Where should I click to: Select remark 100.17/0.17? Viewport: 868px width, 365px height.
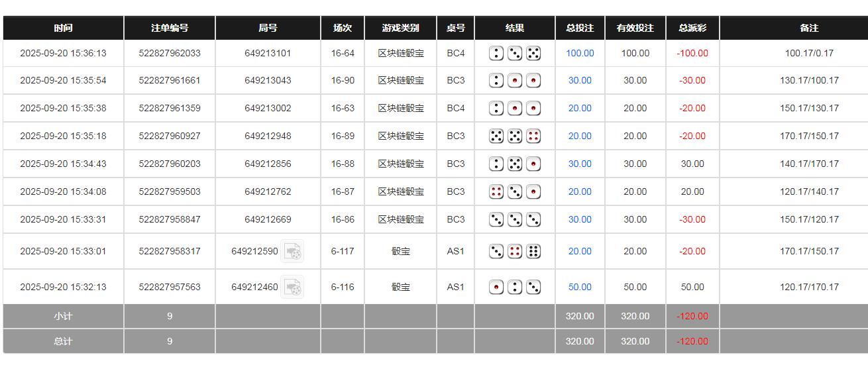click(x=809, y=53)
